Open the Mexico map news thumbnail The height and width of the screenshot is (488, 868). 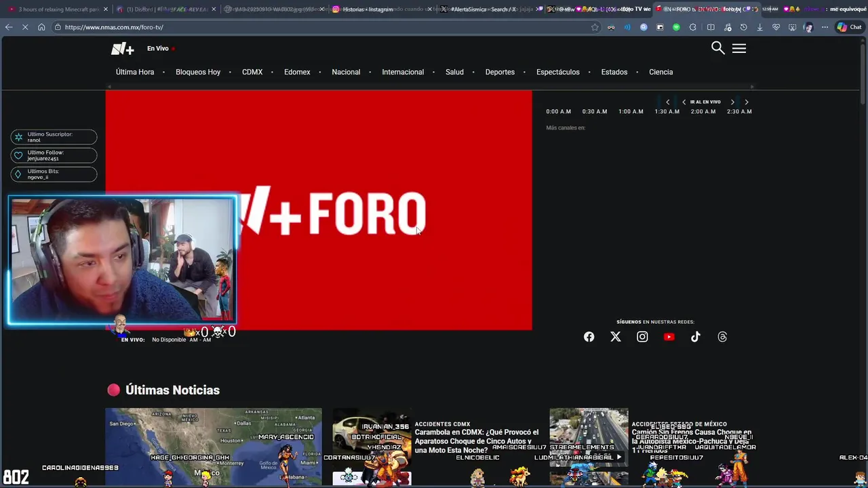coord(214,447)
